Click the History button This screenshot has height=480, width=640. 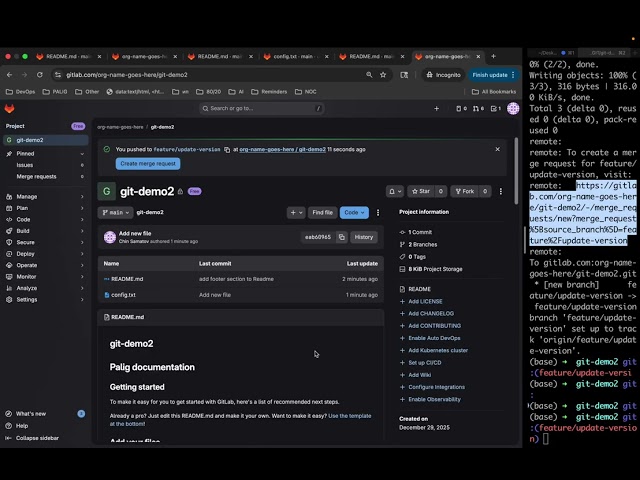pos(364,237)
